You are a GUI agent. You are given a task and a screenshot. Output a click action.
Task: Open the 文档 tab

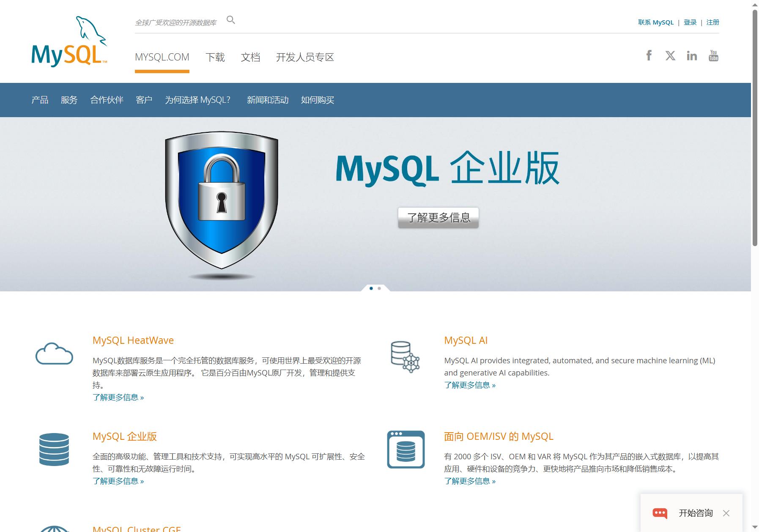coord(250,57)
